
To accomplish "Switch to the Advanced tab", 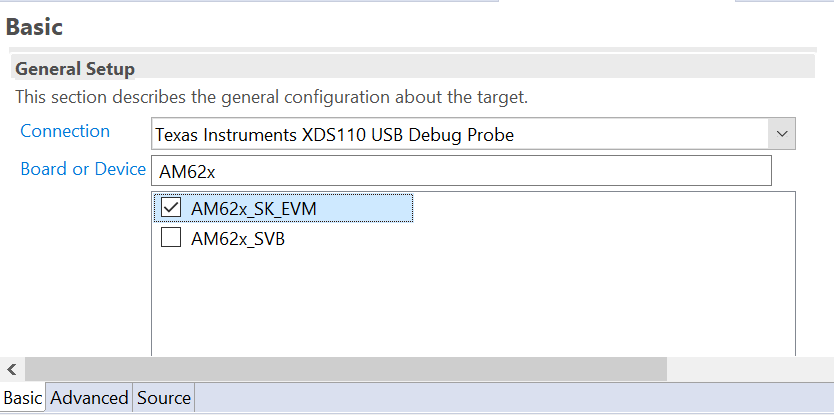I will (89, 398).
